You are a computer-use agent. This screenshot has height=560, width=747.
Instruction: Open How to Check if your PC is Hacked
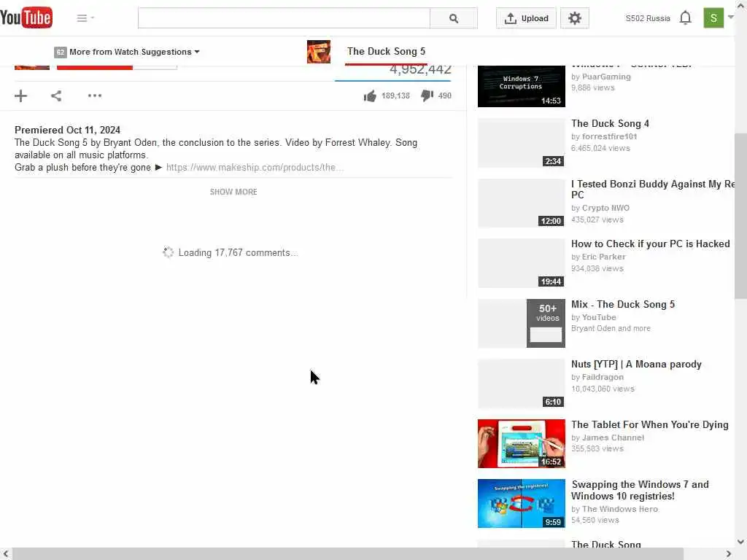tap(650, 244)
